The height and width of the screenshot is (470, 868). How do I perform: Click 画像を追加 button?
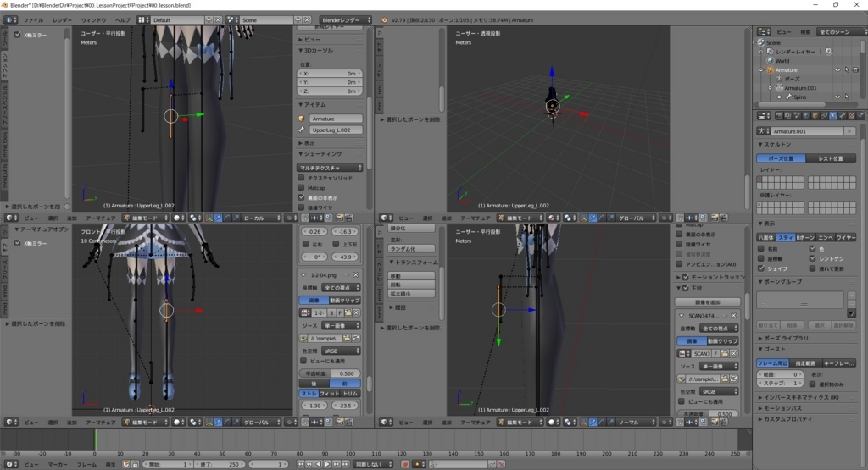tap(708, 302)
